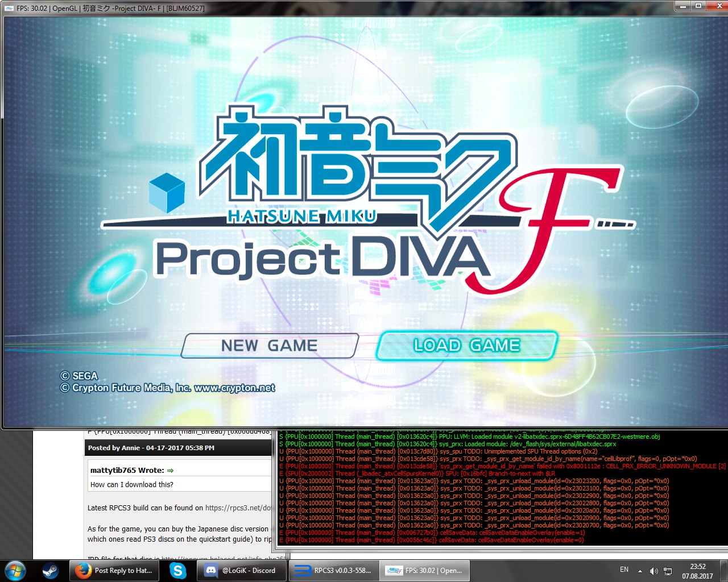Open the Windows Start menu
The width and height of the screenshot is (728, 582).
tap(15, 571)
